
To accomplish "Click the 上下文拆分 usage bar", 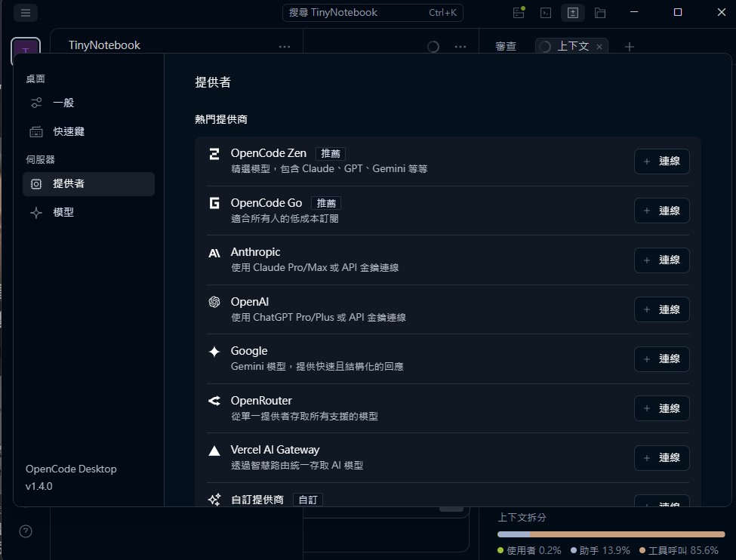I will pyautogui.click(x=611, y=534).
